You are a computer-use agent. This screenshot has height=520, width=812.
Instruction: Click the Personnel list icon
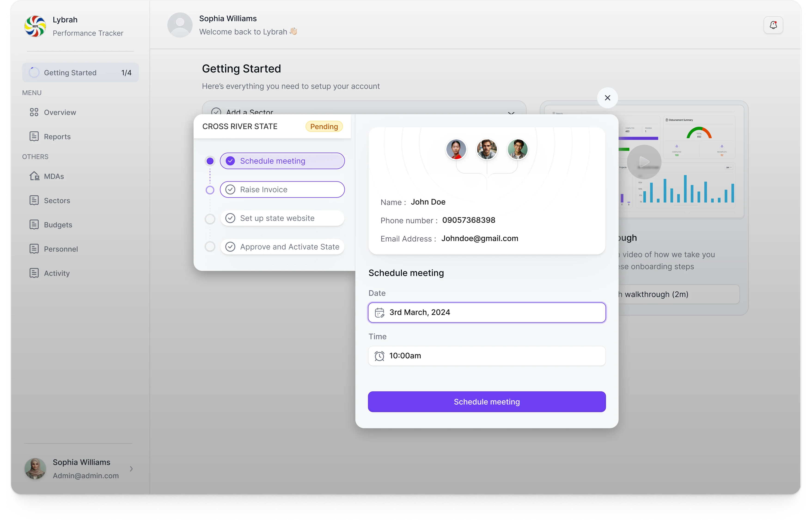[x=34, y=249]
